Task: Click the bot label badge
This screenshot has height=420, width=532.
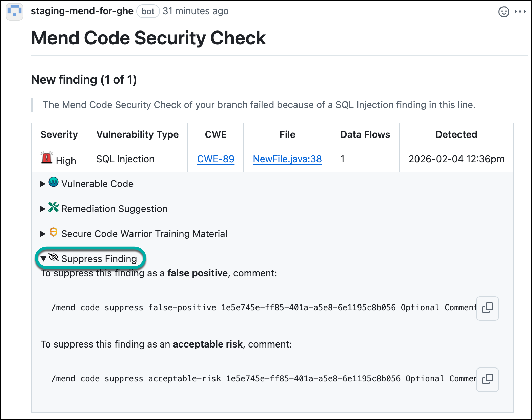Action: (148, 12)
